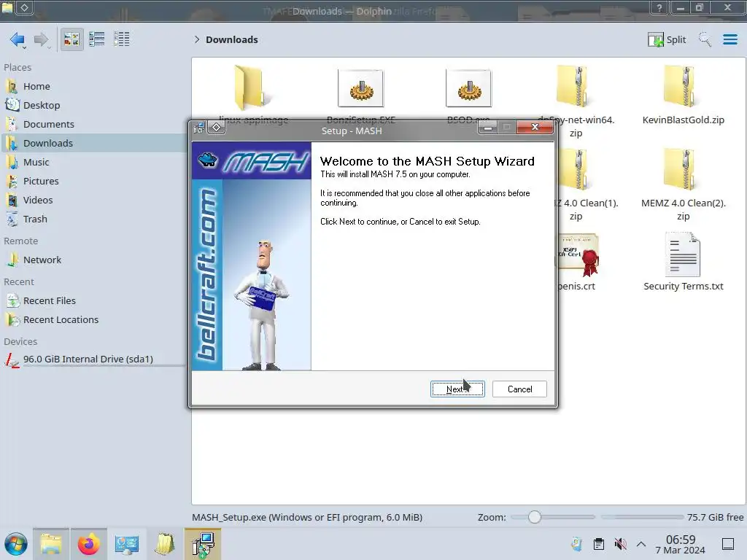
Task: Open the setup window's system menu icon
Action: 199,128
